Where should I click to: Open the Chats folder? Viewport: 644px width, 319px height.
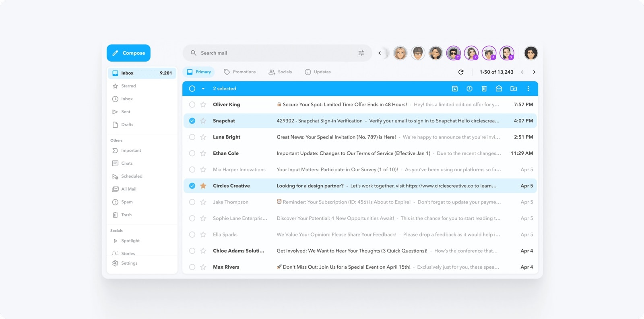[142, 163]
